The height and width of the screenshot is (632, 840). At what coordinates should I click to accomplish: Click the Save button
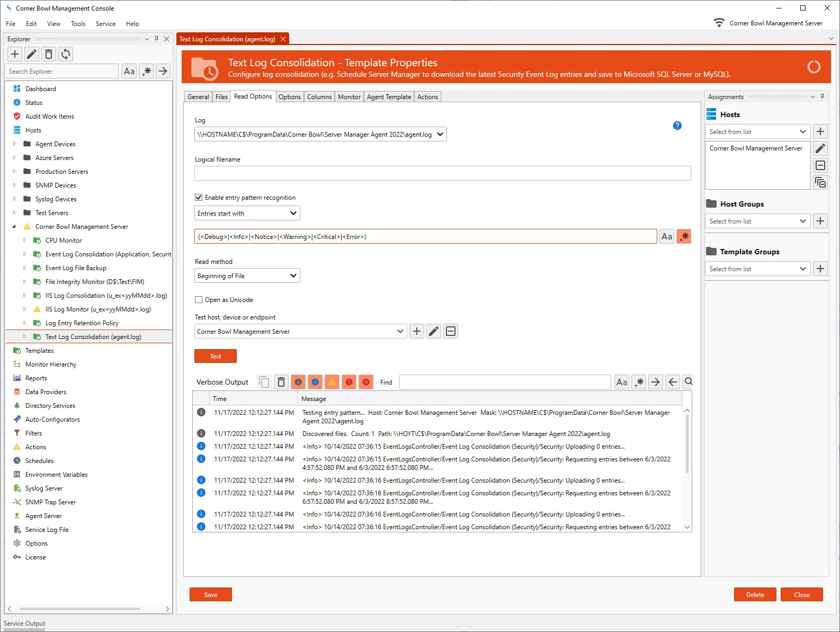point(210,595)
